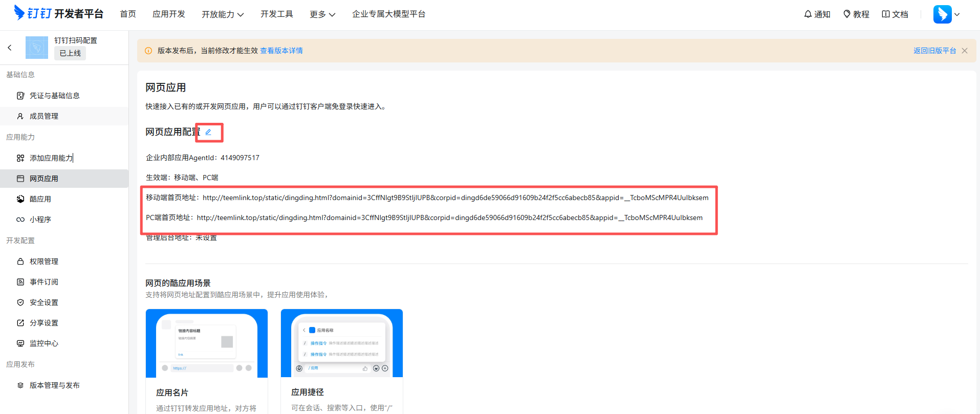Click the 企业内部应用AgentId value 4149097517
The height and width of the screenshot is (414, 980).
240,158
